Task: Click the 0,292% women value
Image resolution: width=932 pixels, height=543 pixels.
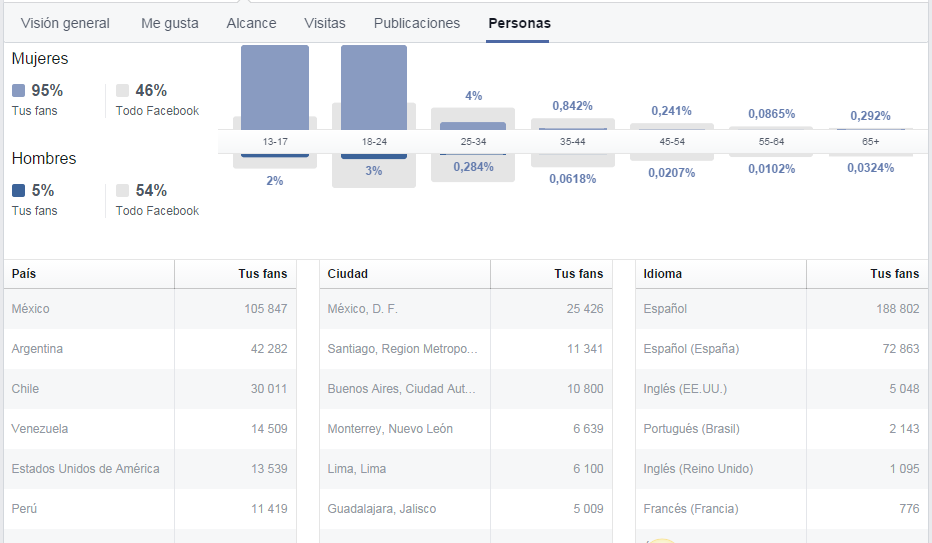Action: click(x=870, y=115)
